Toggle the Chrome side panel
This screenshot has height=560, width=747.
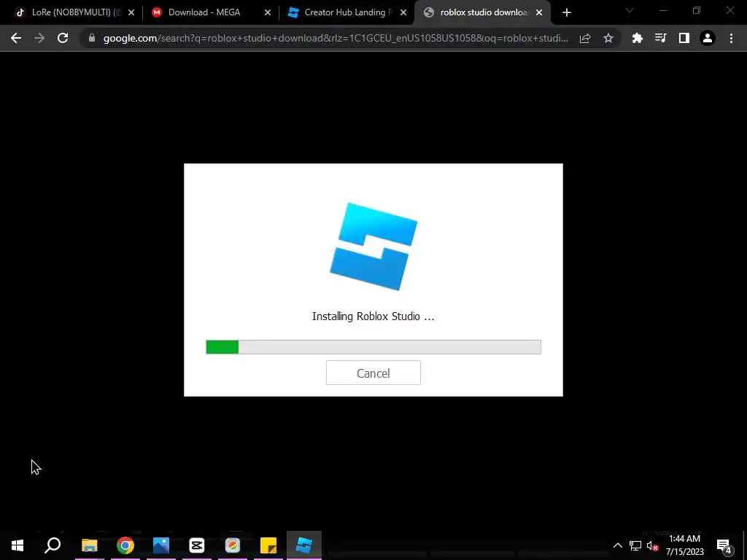[684, 38]
